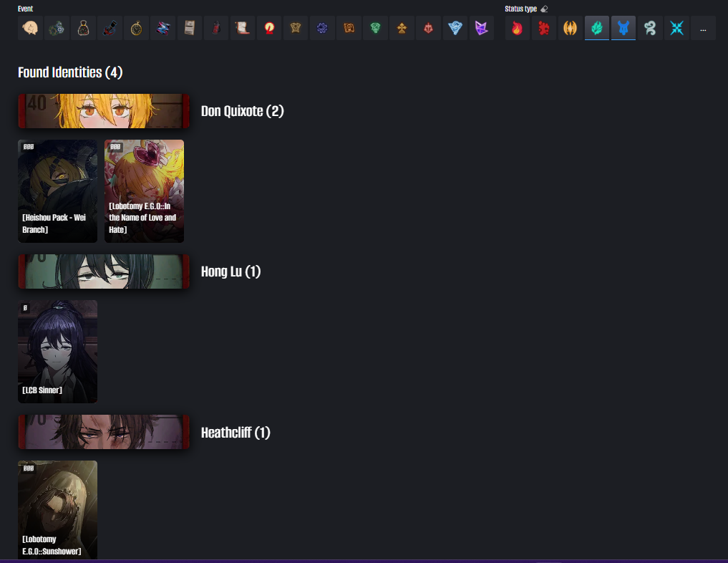Select the rolled scroll event filter icon
This screenshot has height=563, width=728.
[243, 28]
